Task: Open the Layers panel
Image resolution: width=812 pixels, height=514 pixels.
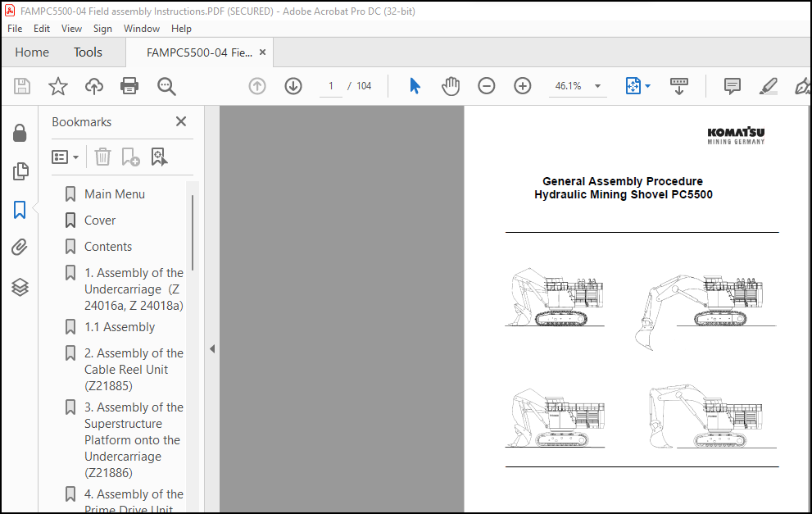Action: [20, 287]
